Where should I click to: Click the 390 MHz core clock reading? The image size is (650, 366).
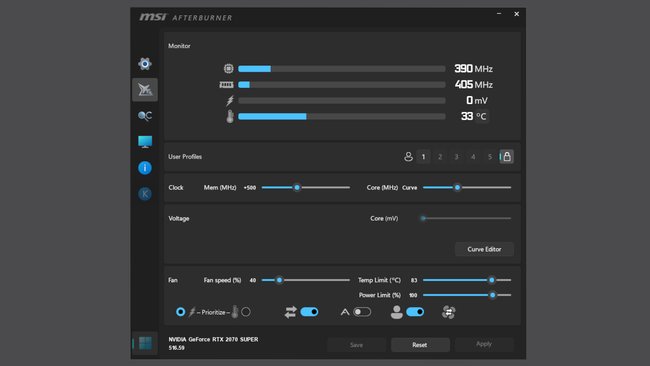[473, 68]
